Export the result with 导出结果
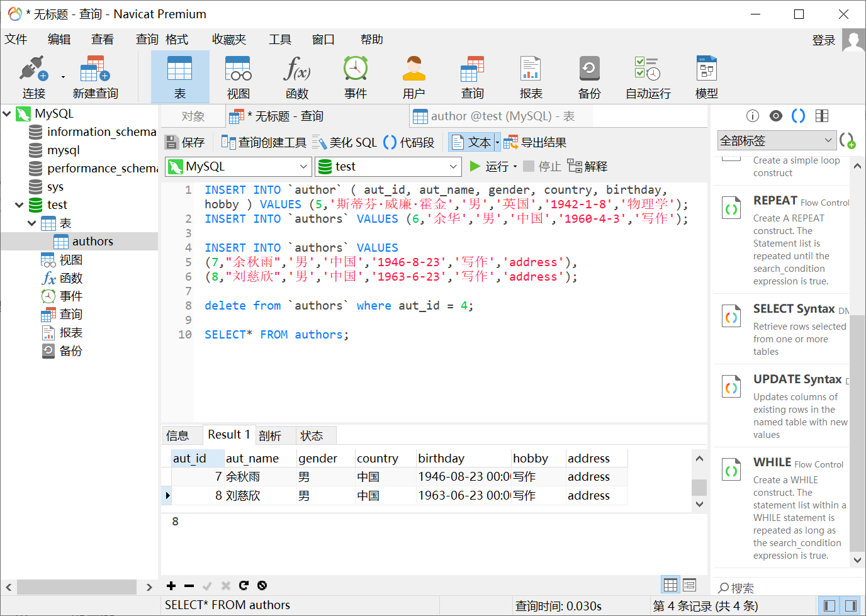The height and width of the screenshot is (616, 866). pyautogui.click(x=535, y=142)
